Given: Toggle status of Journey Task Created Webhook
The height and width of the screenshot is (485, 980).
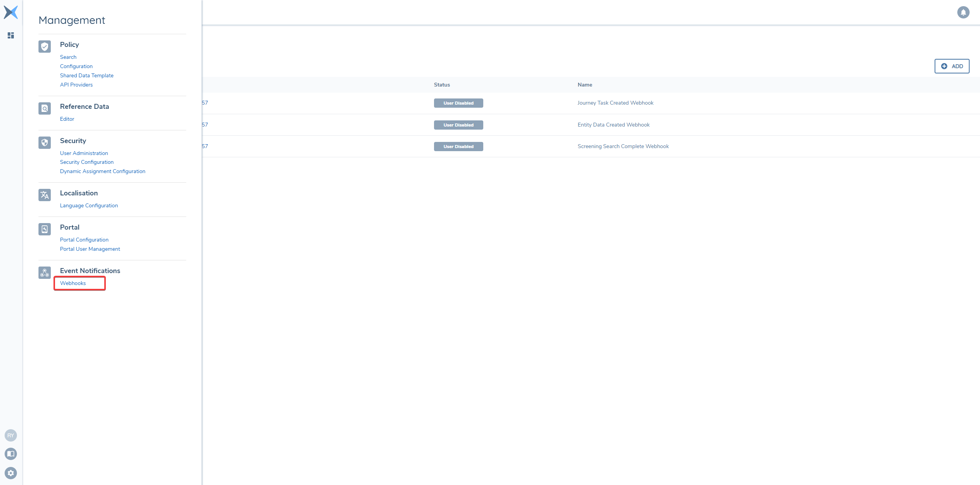Looking at the screenshot, I should (x=458, y=103).
